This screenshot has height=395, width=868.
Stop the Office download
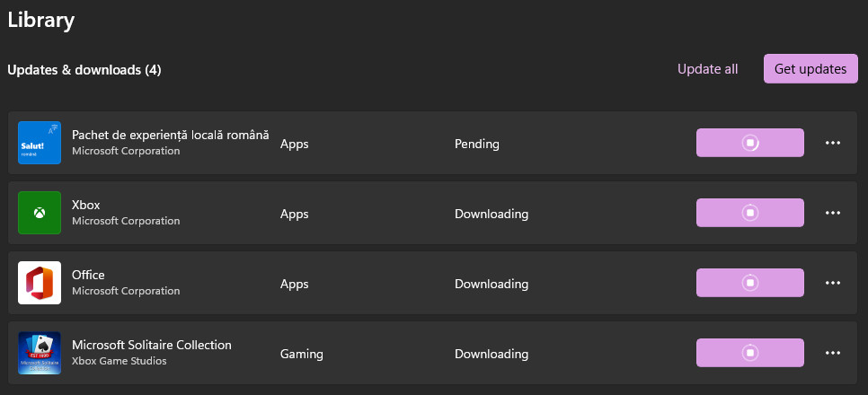click(x=749, y=283)
